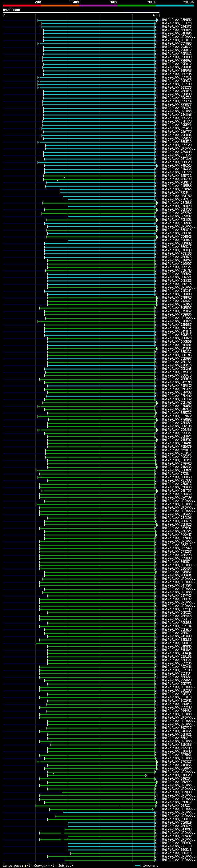Select the UniRef100_B4F9R6 hit label
The width and height of the screenshot is (197, 868).
tap(177, 71)
